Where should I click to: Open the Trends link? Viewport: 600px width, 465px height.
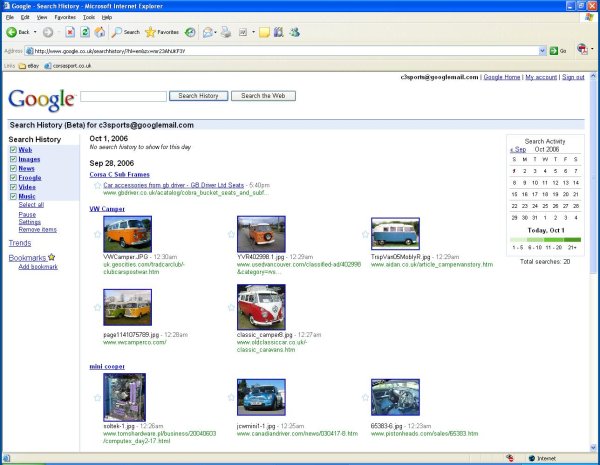point(20,243)
